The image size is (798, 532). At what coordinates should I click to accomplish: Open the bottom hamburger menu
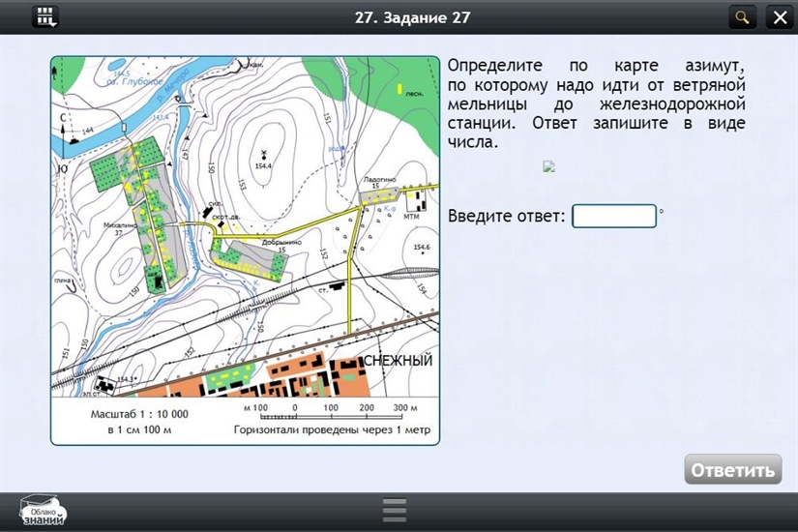click(x=394, y=510)
